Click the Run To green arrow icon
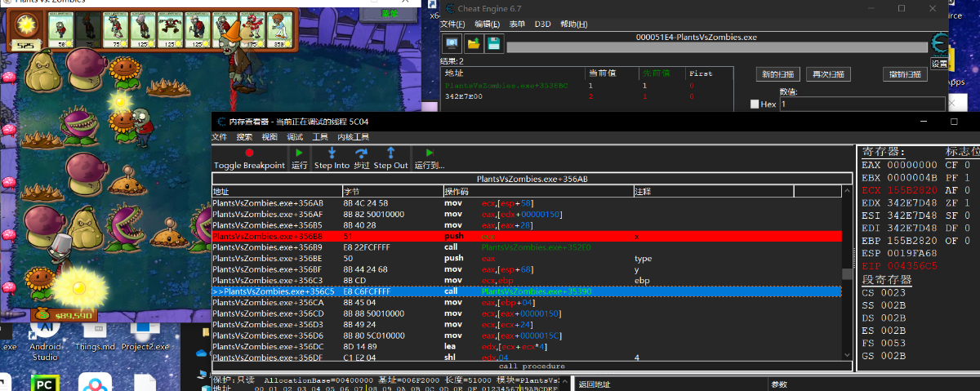Screen dimensions: 980x391 click(428, 153)
